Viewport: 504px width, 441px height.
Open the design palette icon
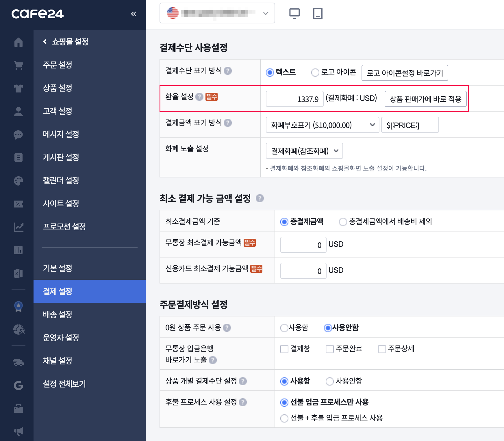tap(18, 181)
